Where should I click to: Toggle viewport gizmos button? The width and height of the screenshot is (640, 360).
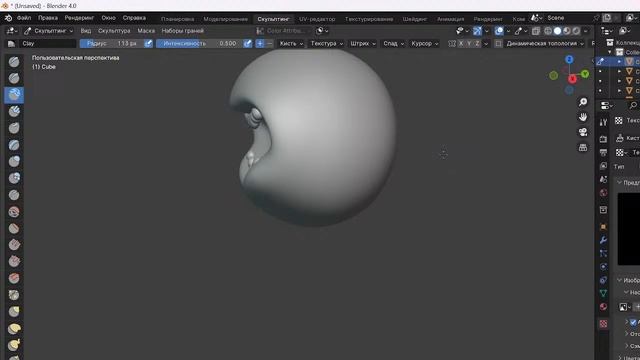[x=477, y=31]
